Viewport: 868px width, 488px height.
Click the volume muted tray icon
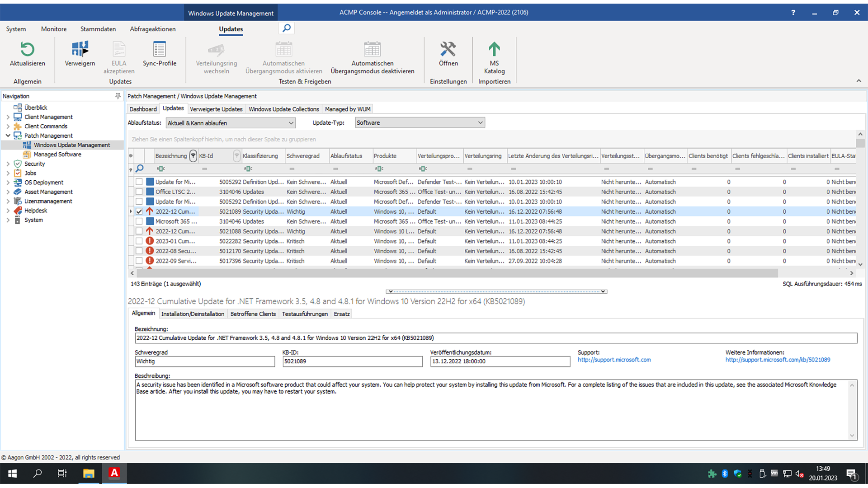[x=800, y=474]
